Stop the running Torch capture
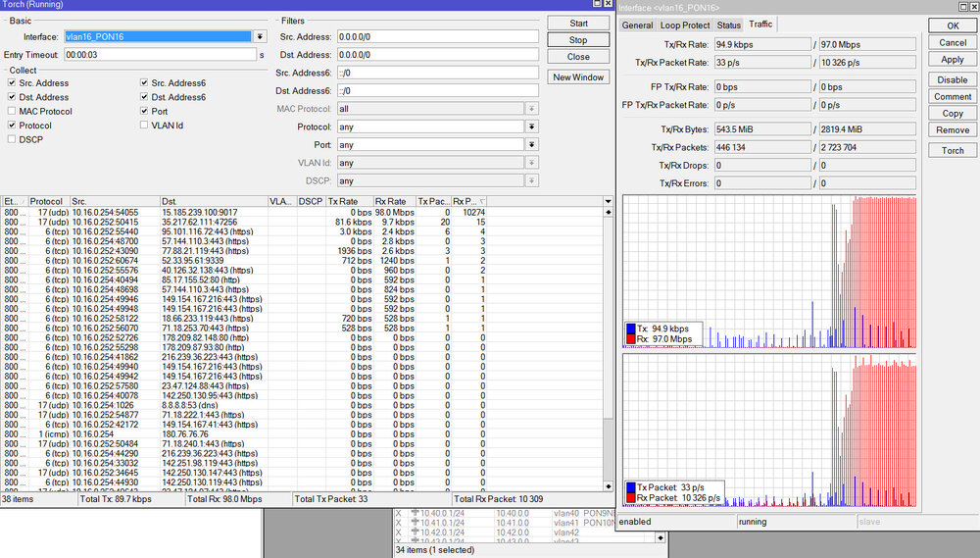The image size is (980, 558). point(578,40)
